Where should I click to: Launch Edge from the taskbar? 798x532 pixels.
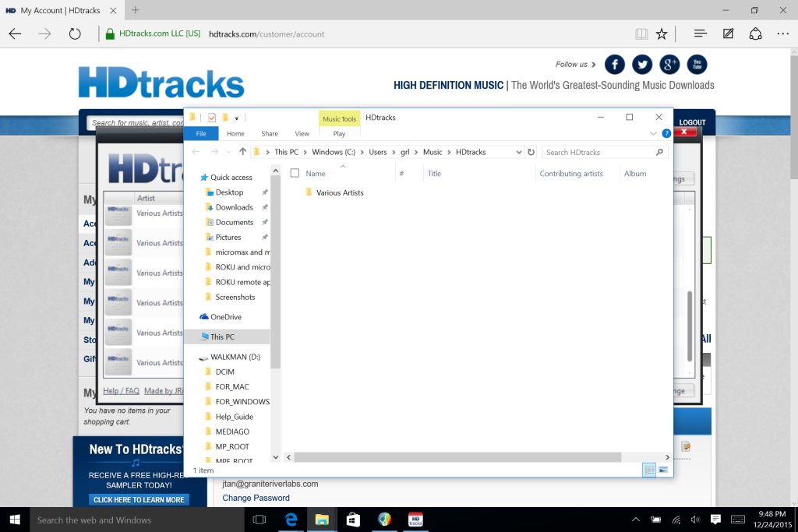coord(291,520)
